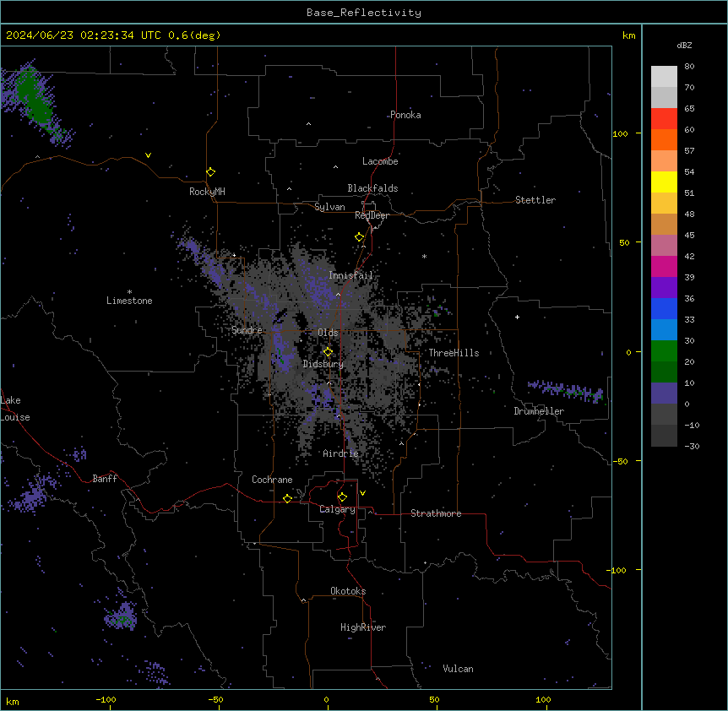Select the Calgary label

[x=337, y=509]
